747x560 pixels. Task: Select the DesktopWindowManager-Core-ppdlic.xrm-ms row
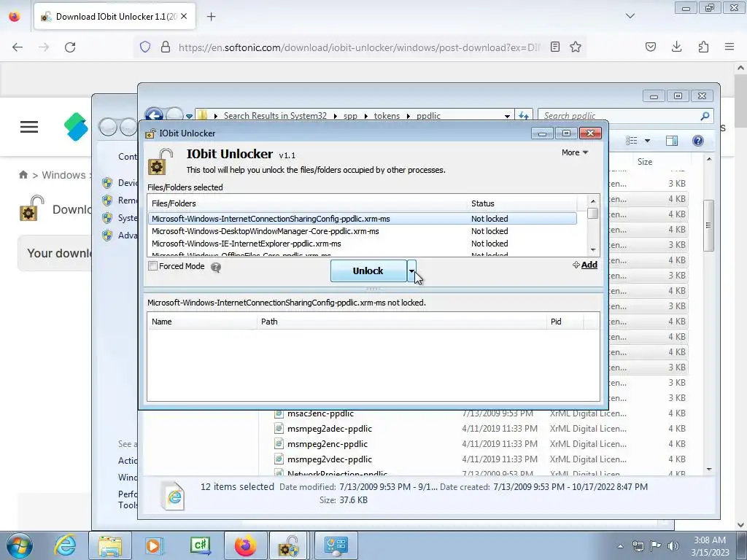[x=362, y=231]
